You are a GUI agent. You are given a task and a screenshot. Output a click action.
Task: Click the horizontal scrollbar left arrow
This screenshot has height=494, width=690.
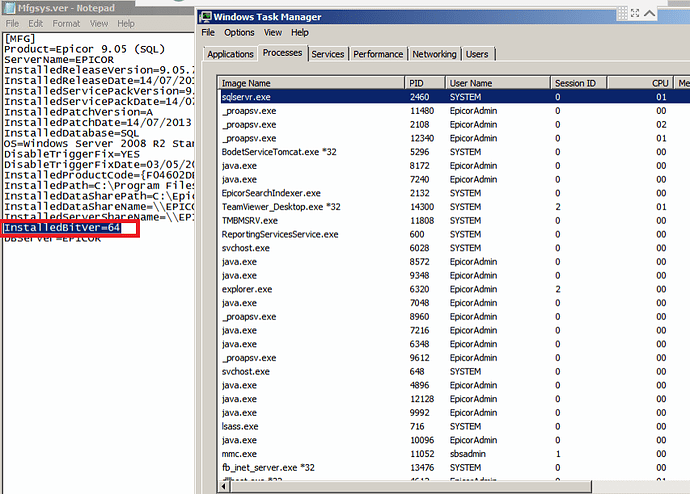click(x=224, y=487)
